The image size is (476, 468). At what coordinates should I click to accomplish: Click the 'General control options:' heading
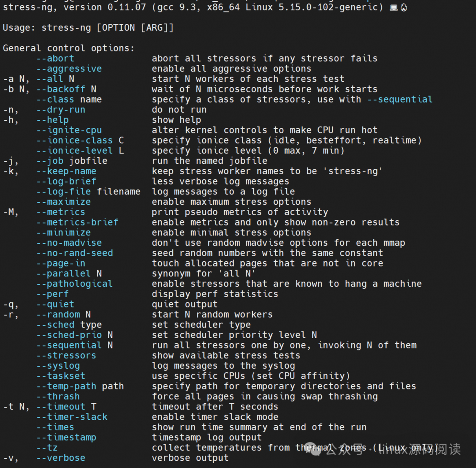coord(69,48)
